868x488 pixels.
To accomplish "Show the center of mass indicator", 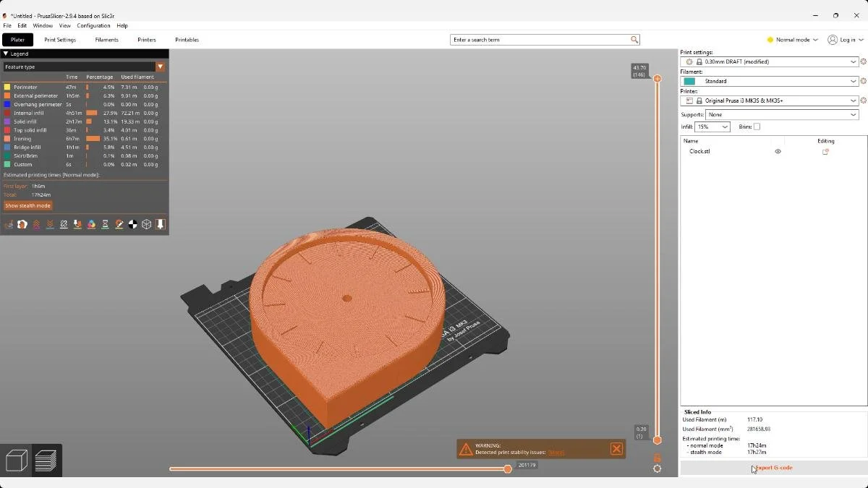I will pyautogui.click(x=133, y=224).
